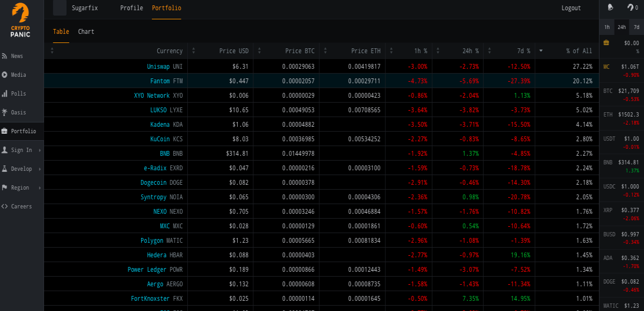Sort the table by 7d % arrows
Viewport: 644px width, 311px height.
[489, 50]
